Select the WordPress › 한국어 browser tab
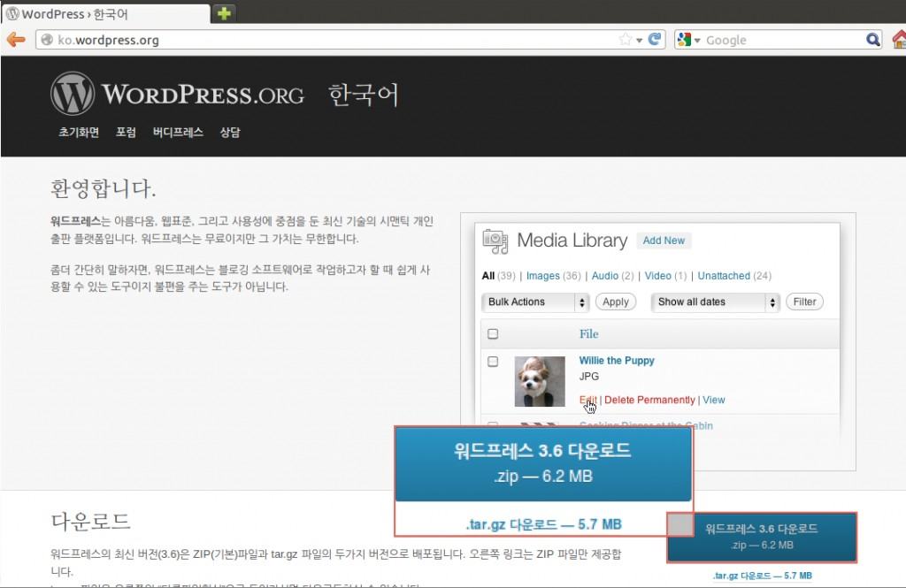Screen dimensions: 906x588 click(x=104, y=13)
